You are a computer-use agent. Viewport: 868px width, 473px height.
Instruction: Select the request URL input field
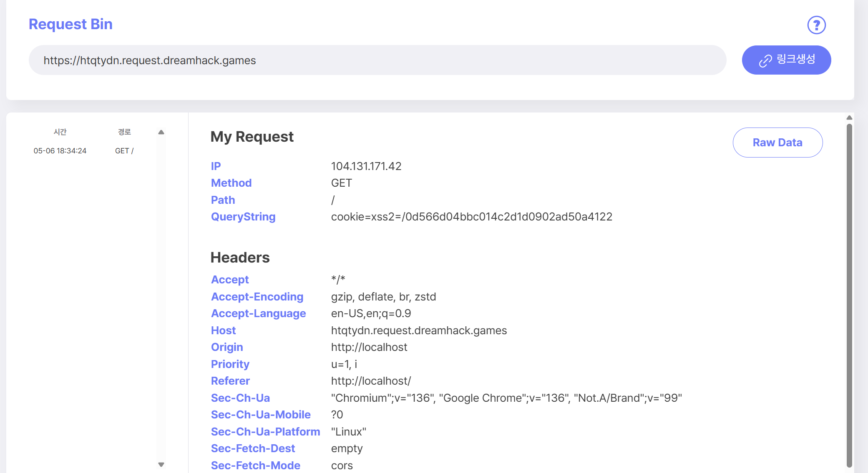377,60
